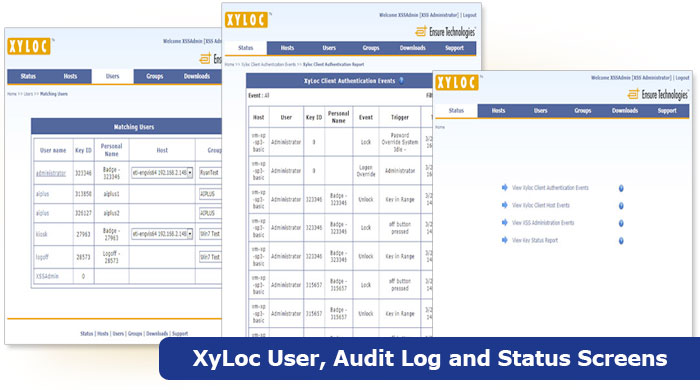
Task: Select Hosts tab in Audit Log window
Action: (x=288, y=48)
